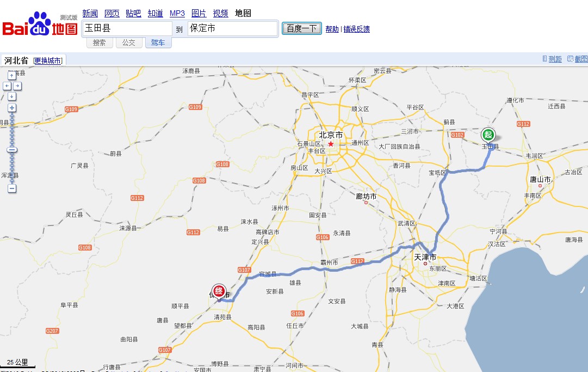Open the 图片 images link
Screen dimensions: 588x372
click(x=199, y=13)
